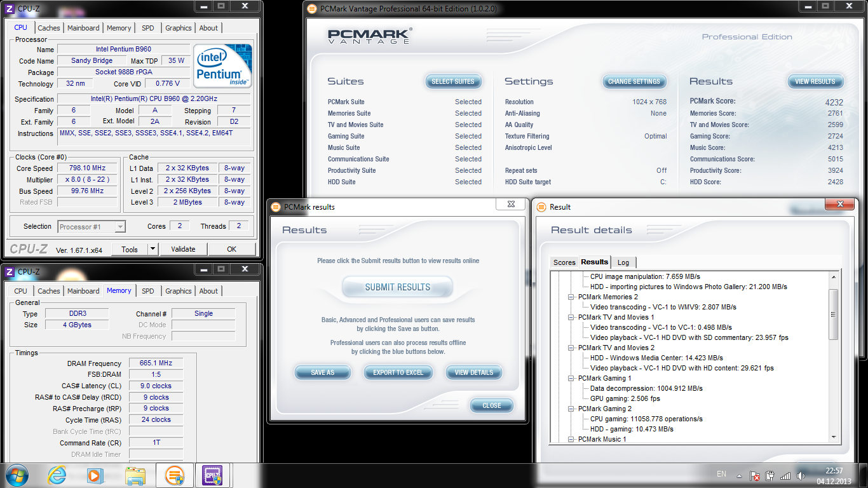Switch to Scores tab in Result window
The height and width of the screenshot is (488, 868).
(564, 262)
